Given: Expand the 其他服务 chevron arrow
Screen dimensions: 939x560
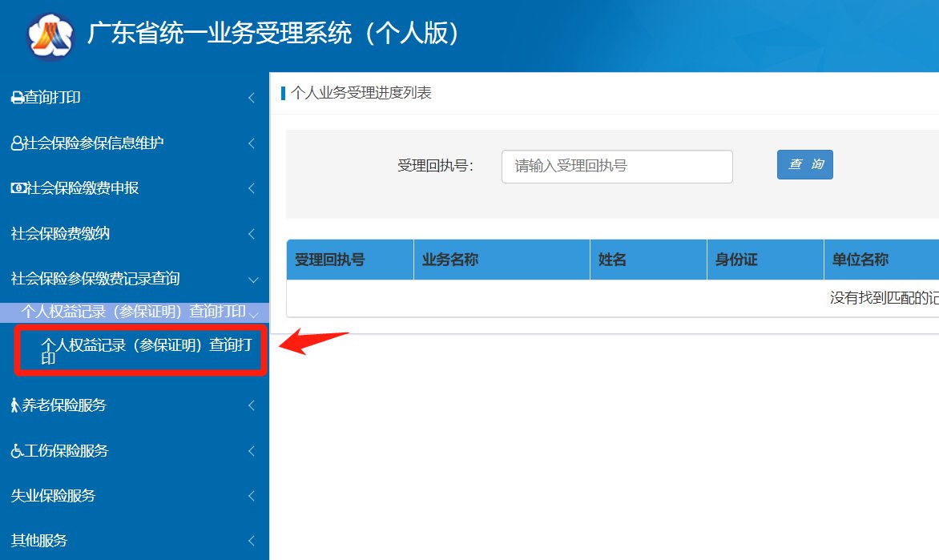Looking at the screenshot, I should pos(252,541).
